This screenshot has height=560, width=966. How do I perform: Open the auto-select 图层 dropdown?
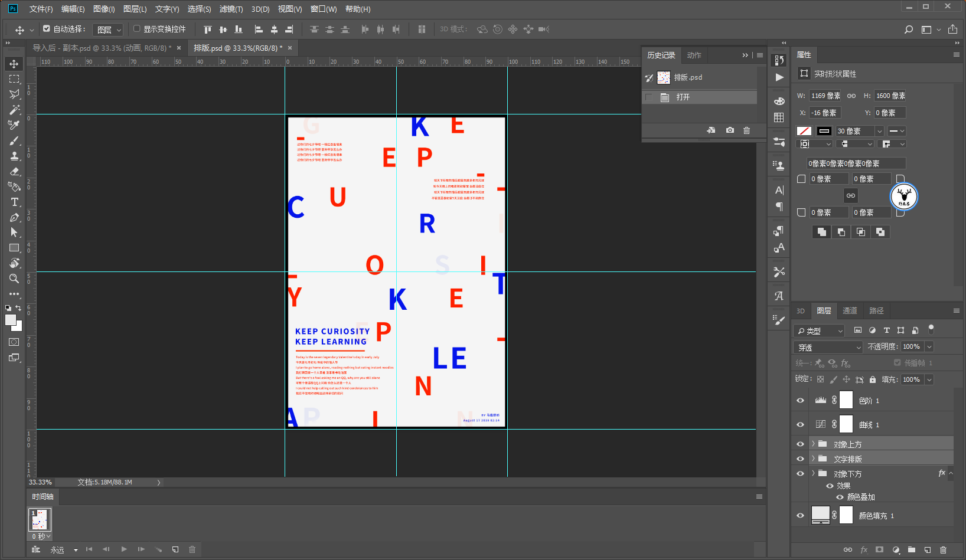pos(108,30)
